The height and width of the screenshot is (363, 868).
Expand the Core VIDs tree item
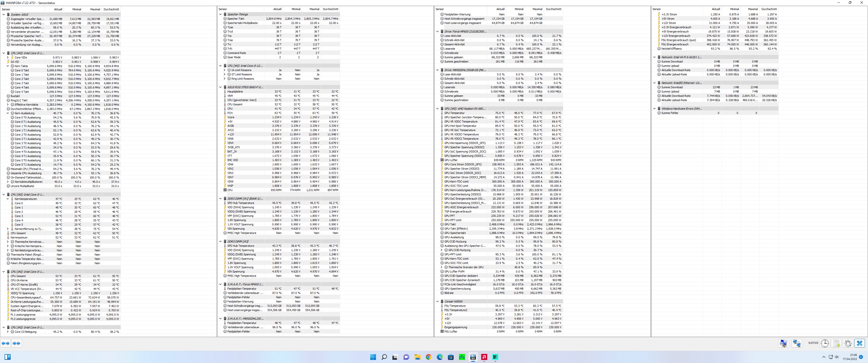pyautogui.click(x=8, y=57)
